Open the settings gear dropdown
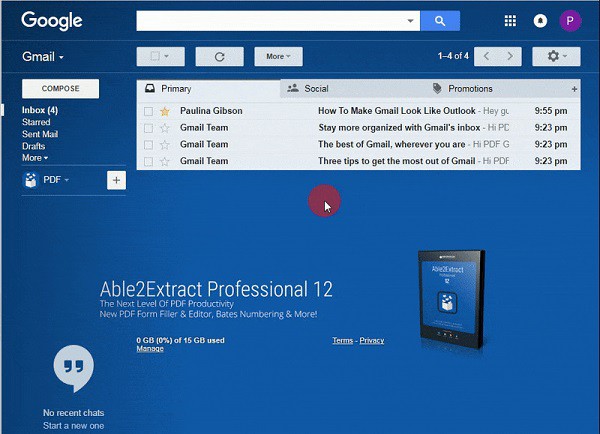The width and height of the screenshot is (600, 434). pos(556,57)
